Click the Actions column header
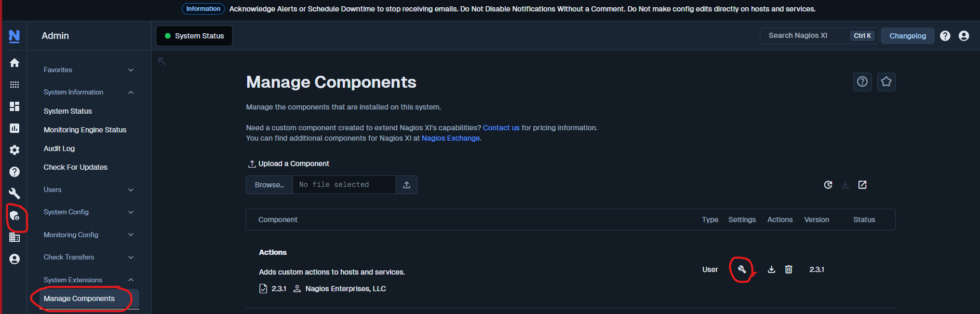 click(x=780, y=220)
